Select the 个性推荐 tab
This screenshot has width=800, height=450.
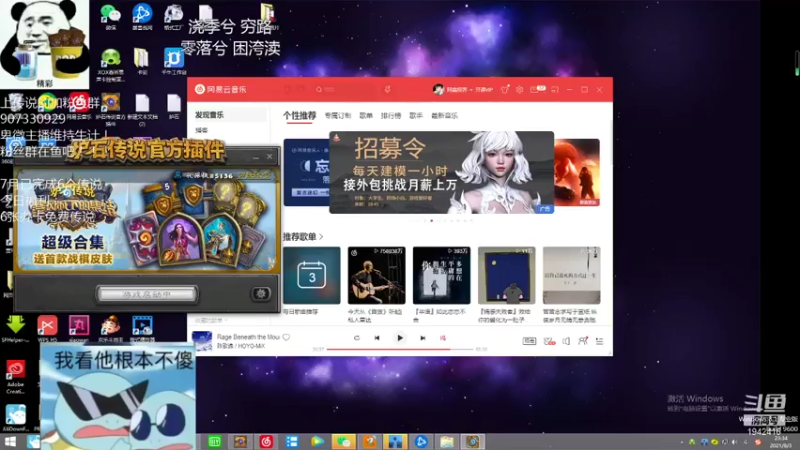(x=300, y=116)
